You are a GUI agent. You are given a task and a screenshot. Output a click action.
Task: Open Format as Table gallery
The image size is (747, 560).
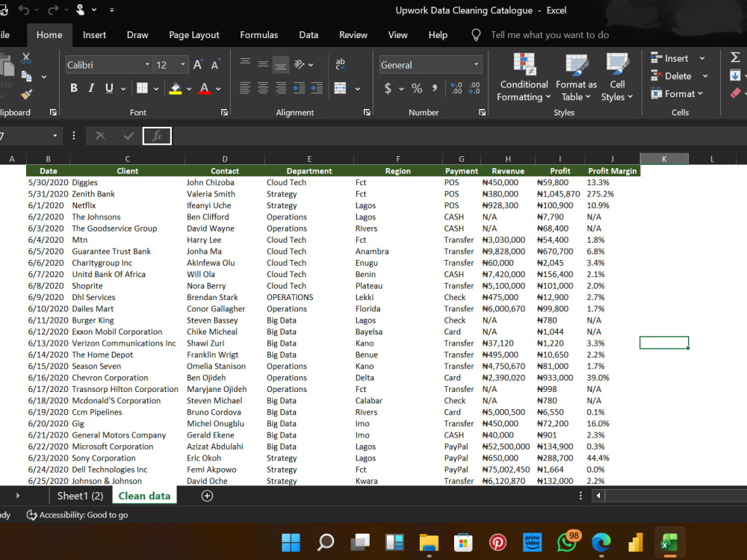[576, 77]
